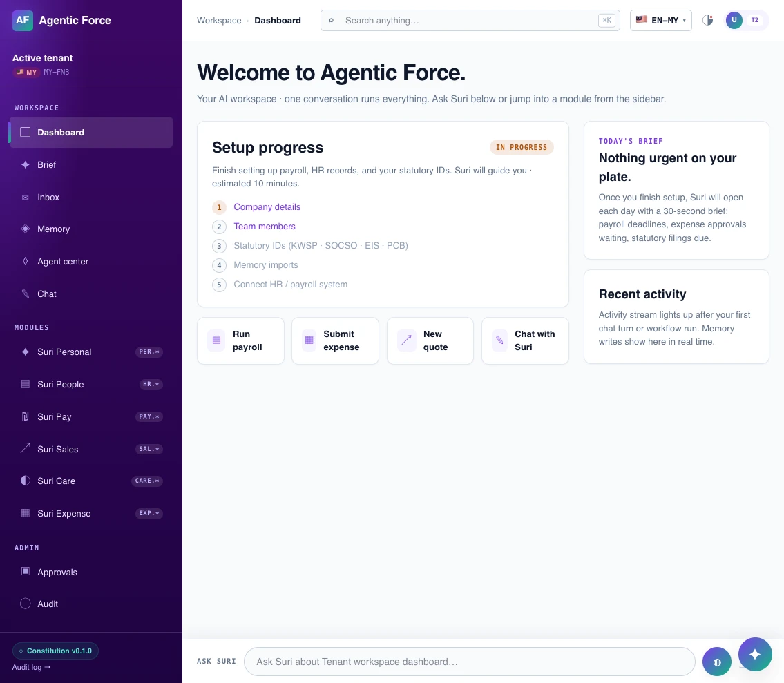Click Connect HR / payroll system step

[291, 285]
